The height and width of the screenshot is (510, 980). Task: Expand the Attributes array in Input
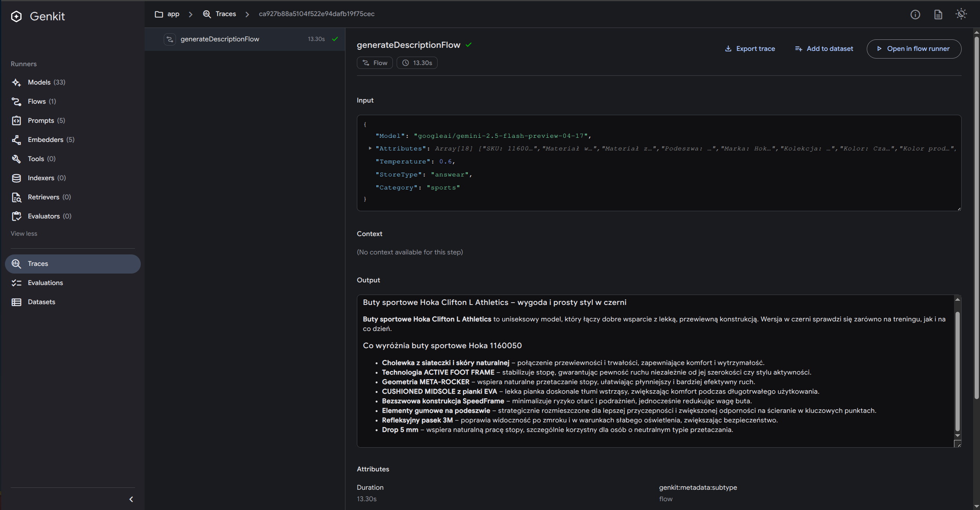370,148
